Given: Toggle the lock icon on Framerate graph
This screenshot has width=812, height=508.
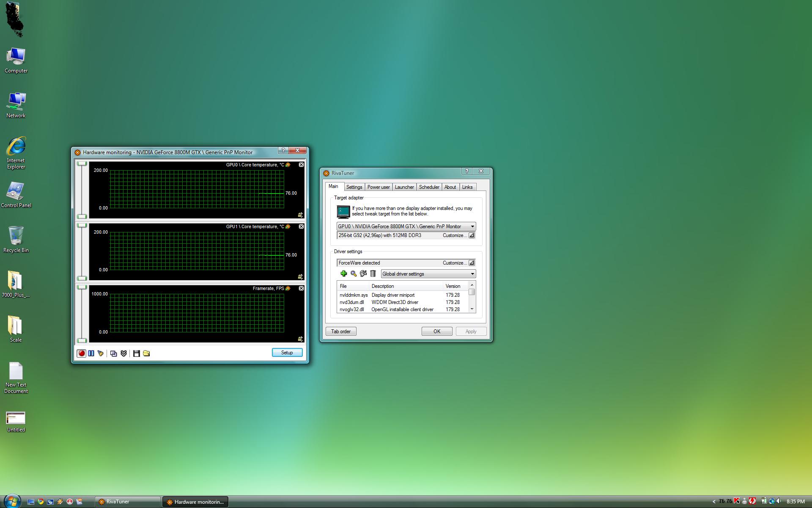Looking at the screenshot, I should click(x=300, y=339).
